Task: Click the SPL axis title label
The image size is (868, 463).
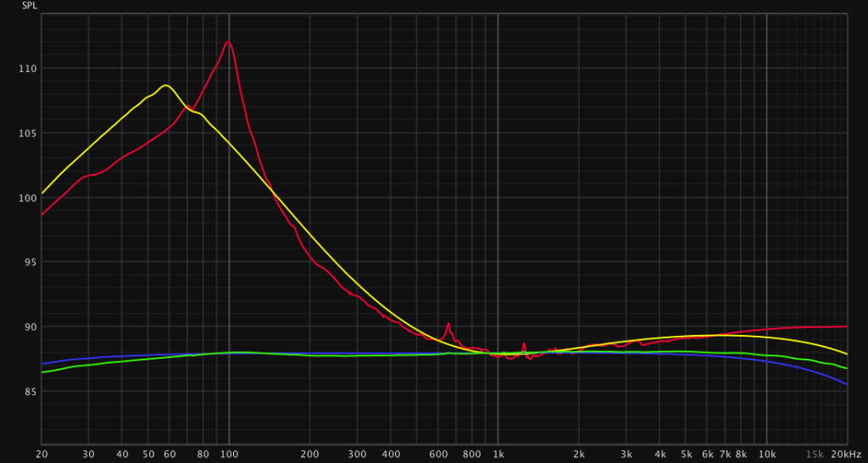Action: pyautogui.click(x=30, y=5)
